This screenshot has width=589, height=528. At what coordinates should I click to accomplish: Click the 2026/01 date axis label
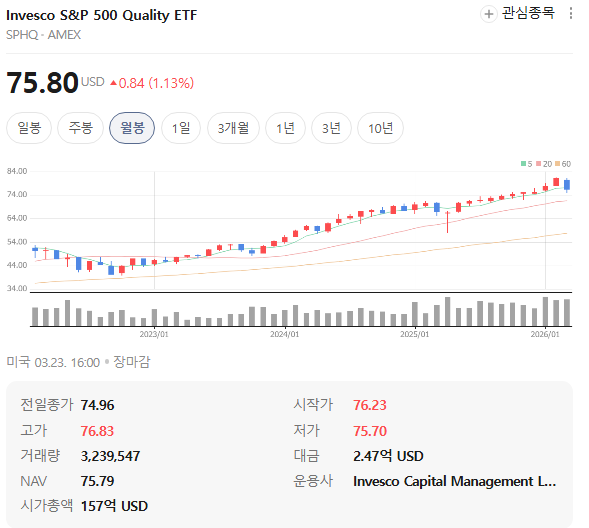(545, 334)
